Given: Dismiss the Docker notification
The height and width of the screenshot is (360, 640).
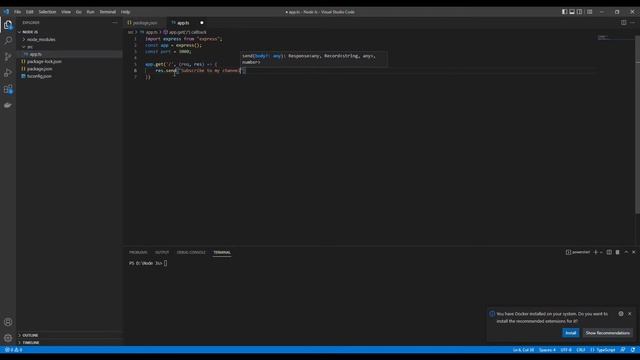Looking at the screenshot, I should (630, 313).
